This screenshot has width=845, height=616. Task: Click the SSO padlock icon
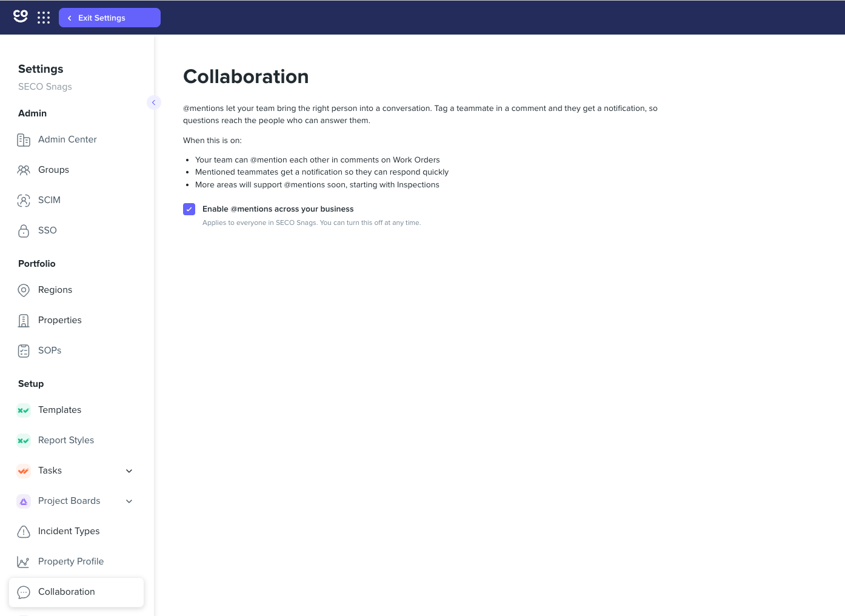[x=24, y=231]
